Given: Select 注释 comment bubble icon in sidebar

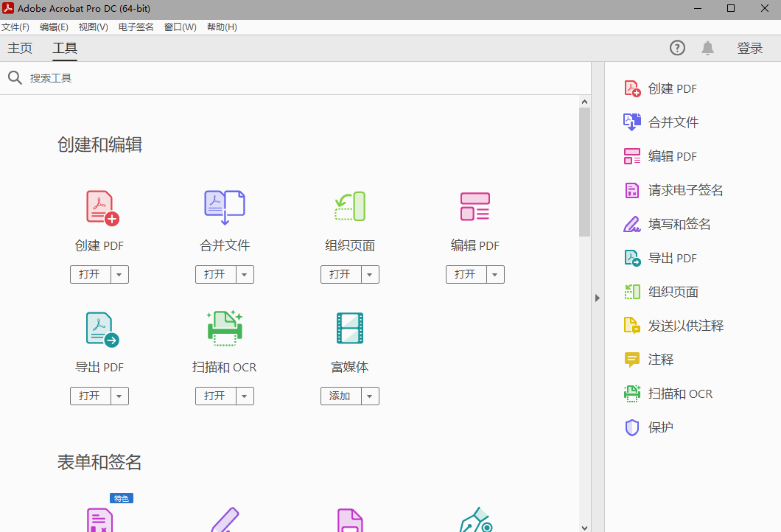Looking at the screenshot, I should click(632, 360).
